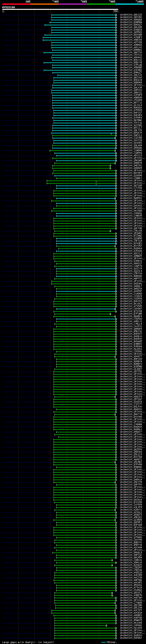Viewport: 146px width, 644px height.
Task: Click the purple ~60% identity legend segment
Action: 73,4
